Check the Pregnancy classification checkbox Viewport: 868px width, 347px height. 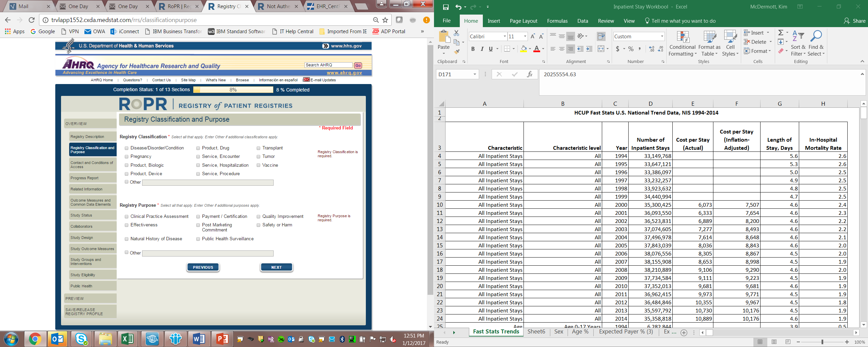pos(126,157)
